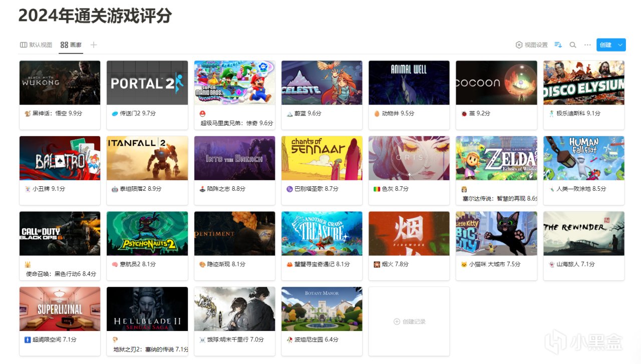Click the robot emoji beside 泰坦陨落2
Screen dimensions: 641x364
point(115,189)
